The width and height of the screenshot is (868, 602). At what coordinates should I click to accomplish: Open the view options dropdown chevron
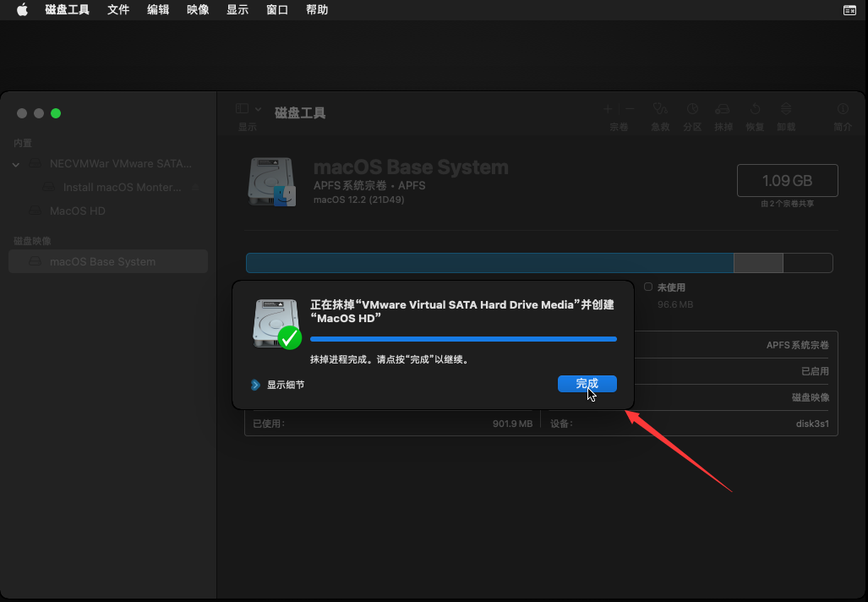258,109
